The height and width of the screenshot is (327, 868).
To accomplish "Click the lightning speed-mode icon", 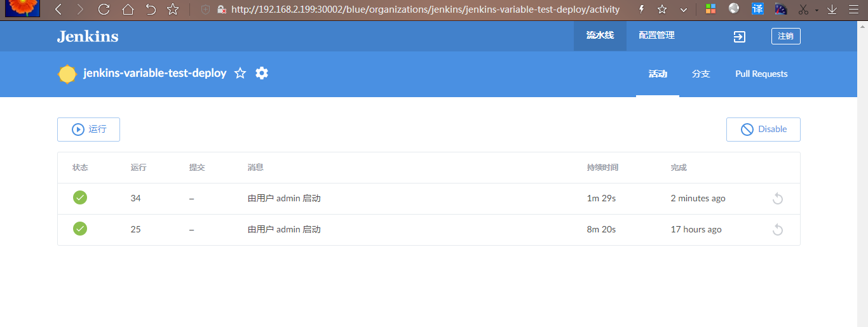I will click(641, 10).
